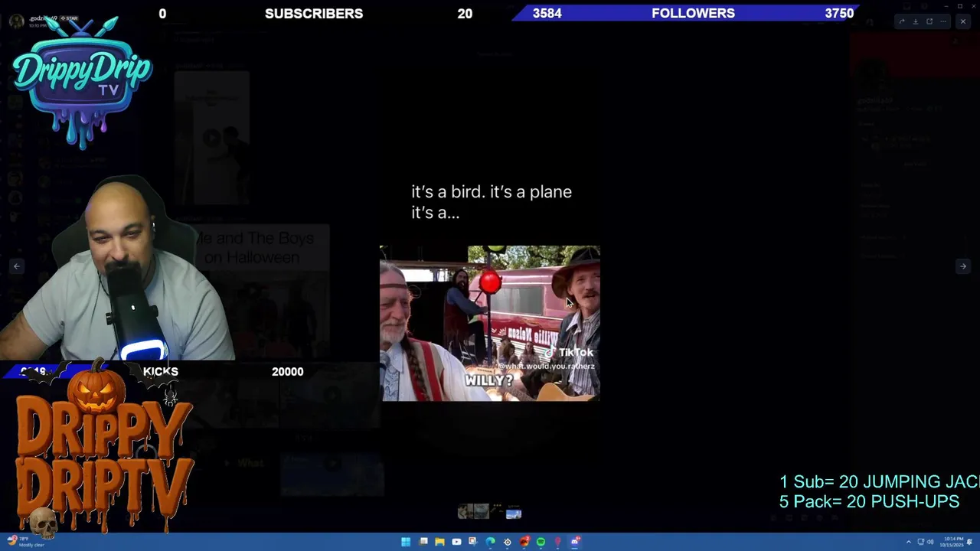Open network and volume quick settings
The height and width of the screenshot is (551, 980).
click(926, 542)
